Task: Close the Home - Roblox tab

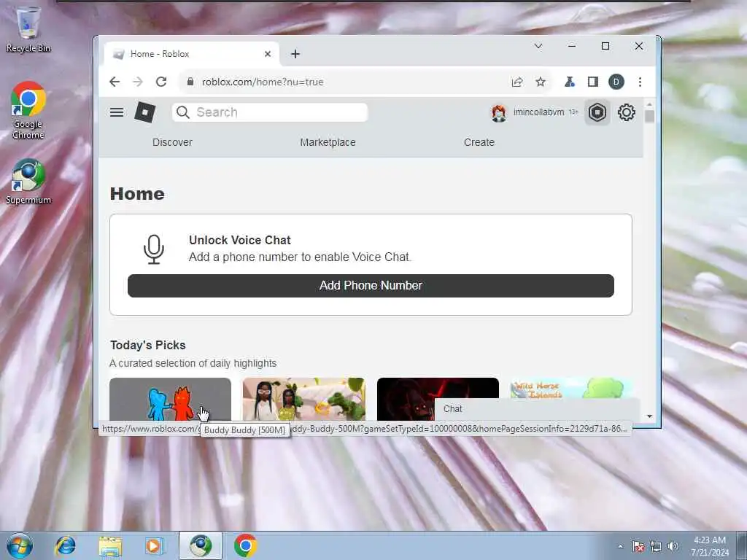Action: pos(268,54)
